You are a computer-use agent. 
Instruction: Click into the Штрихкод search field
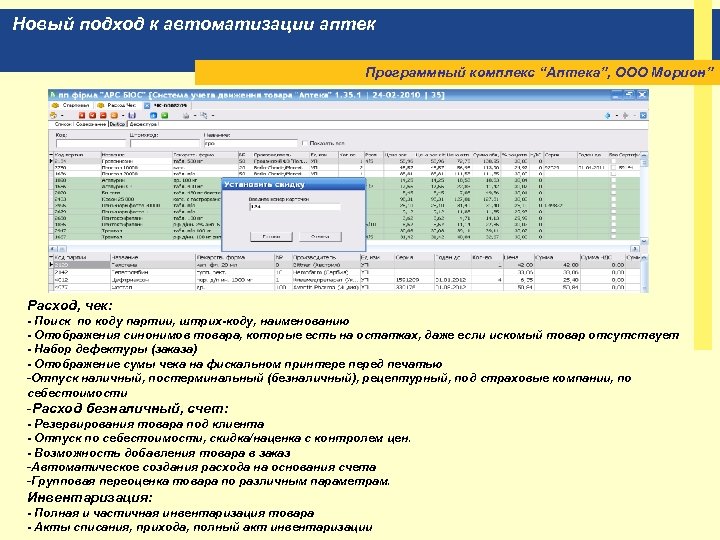164,144
